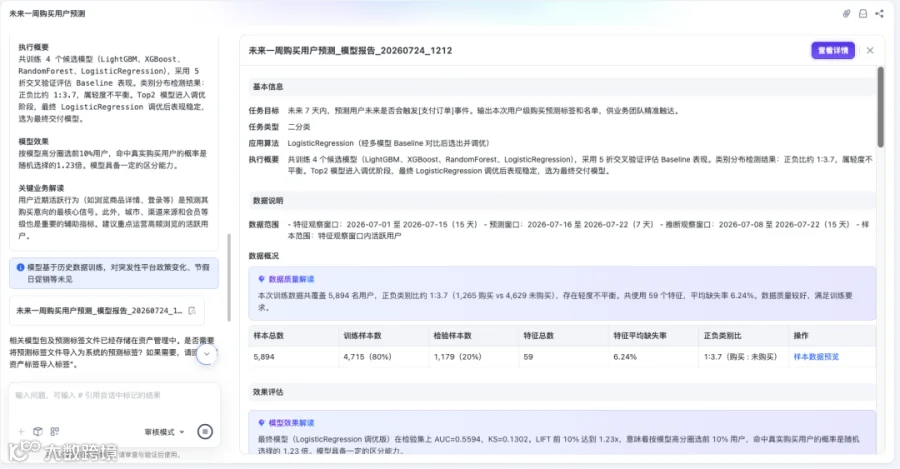Click the 应用算法 label
This screenshot has width=900, height=469.
click(x=263, y=144)
